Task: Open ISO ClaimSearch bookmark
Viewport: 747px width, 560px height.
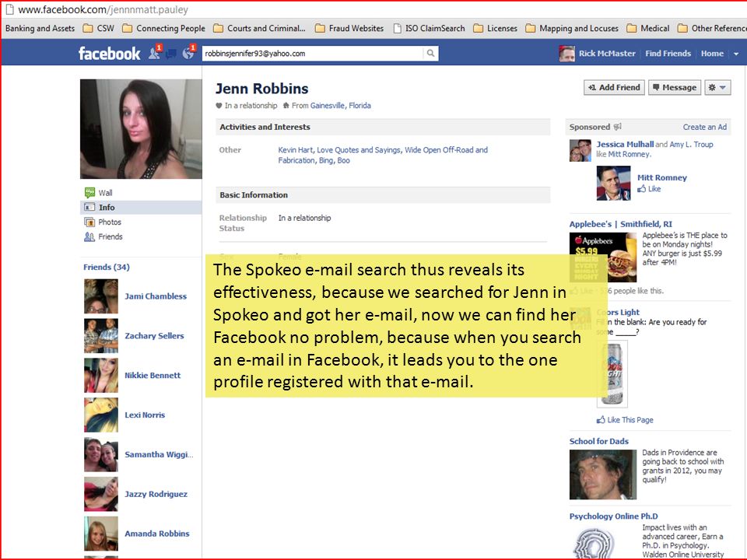Action: [x=430, y=29]
